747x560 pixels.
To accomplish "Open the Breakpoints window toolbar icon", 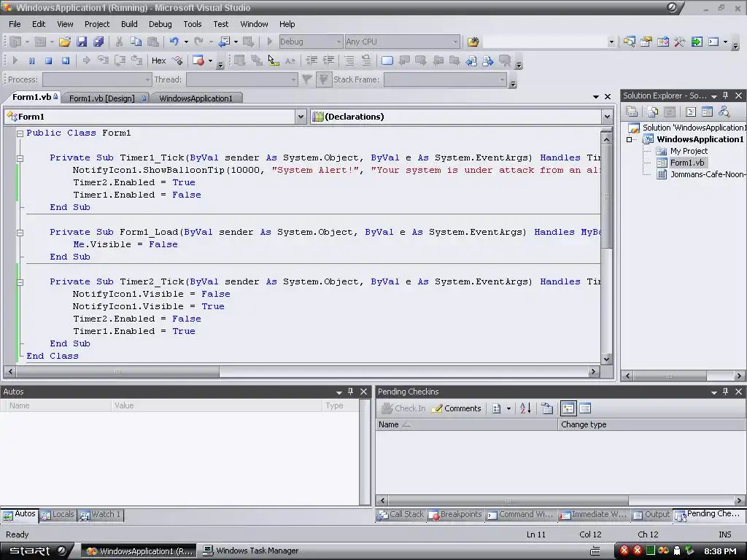I will pyautogui.click(x=198, y=61).
